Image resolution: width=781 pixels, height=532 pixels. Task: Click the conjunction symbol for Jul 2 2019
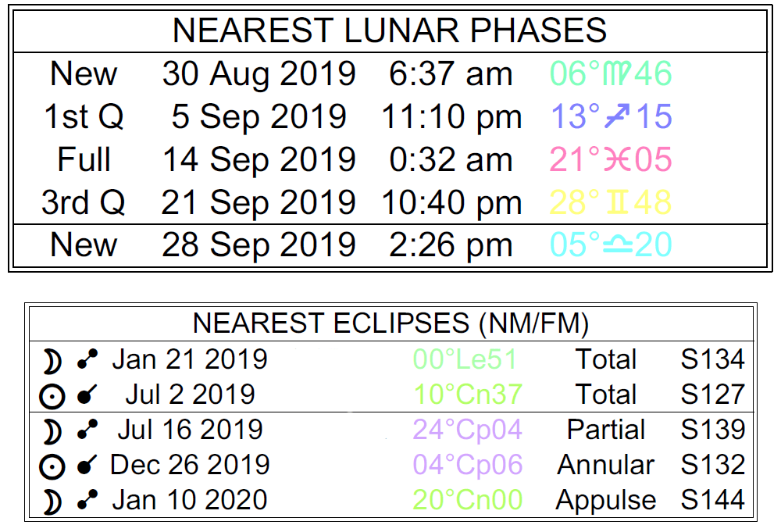[87, 395]
